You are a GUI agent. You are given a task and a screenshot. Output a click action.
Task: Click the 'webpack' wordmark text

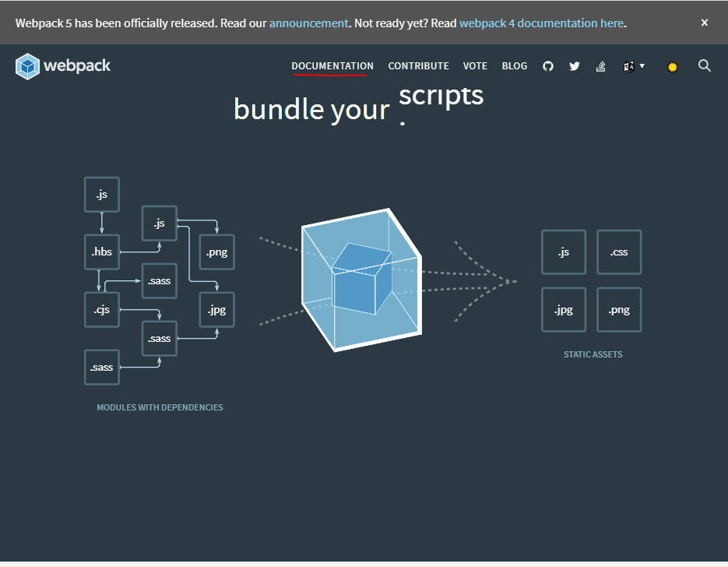click(x=77, y=66)
